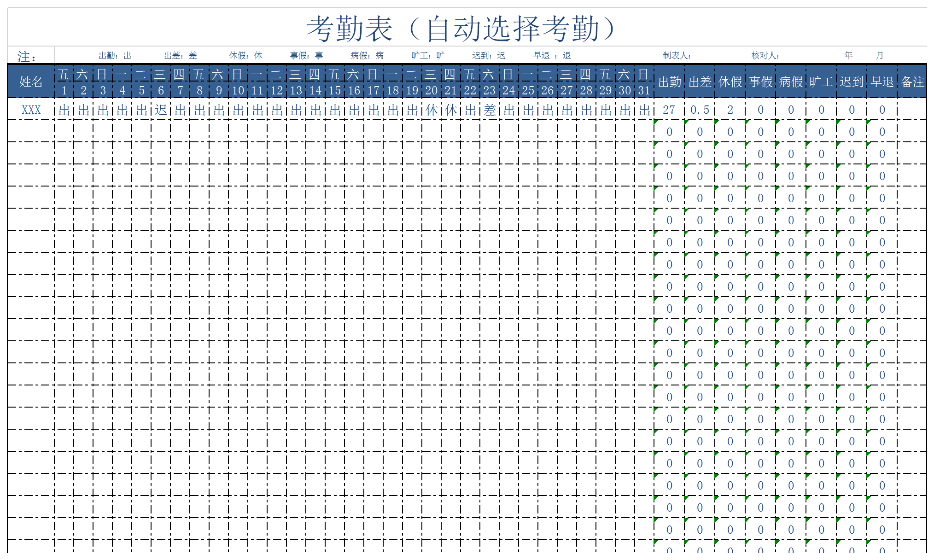Click the 休假 total showing 2
934x560 pixels.
pyautogui.click(x=730, y=110)
